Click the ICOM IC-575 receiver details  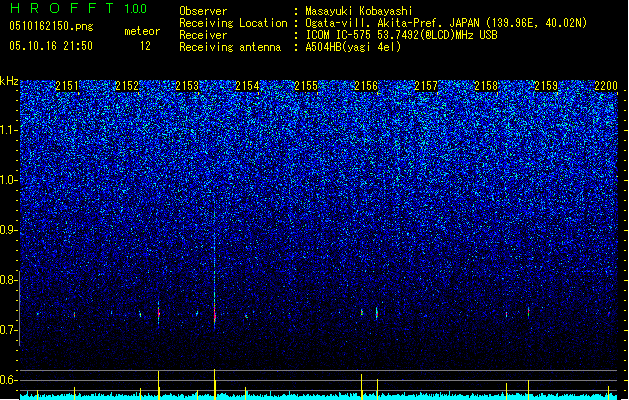[x=401, y=35]
